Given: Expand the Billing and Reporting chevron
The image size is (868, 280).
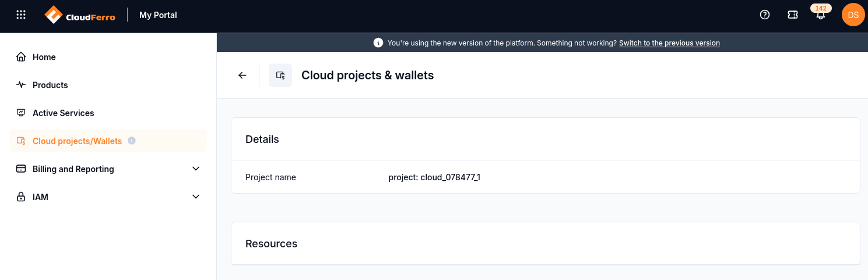Looking at the screenshot, I should [x=196, y=169].
